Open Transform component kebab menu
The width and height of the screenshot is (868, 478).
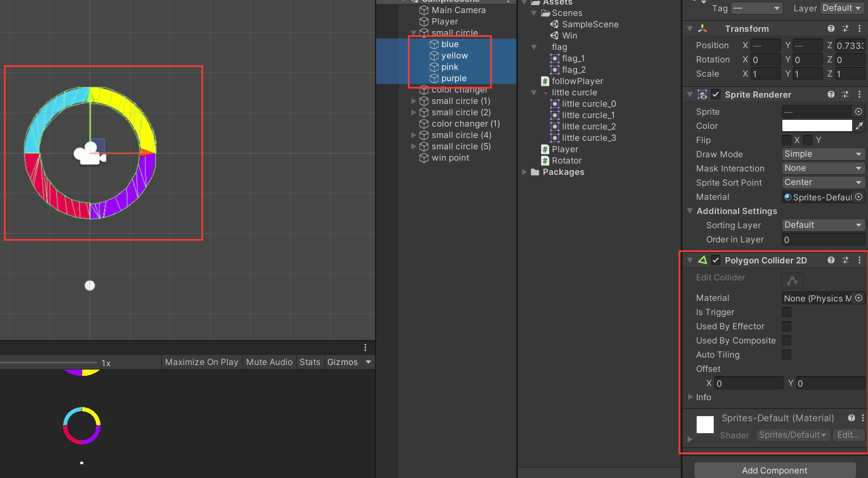pos(859,28)
